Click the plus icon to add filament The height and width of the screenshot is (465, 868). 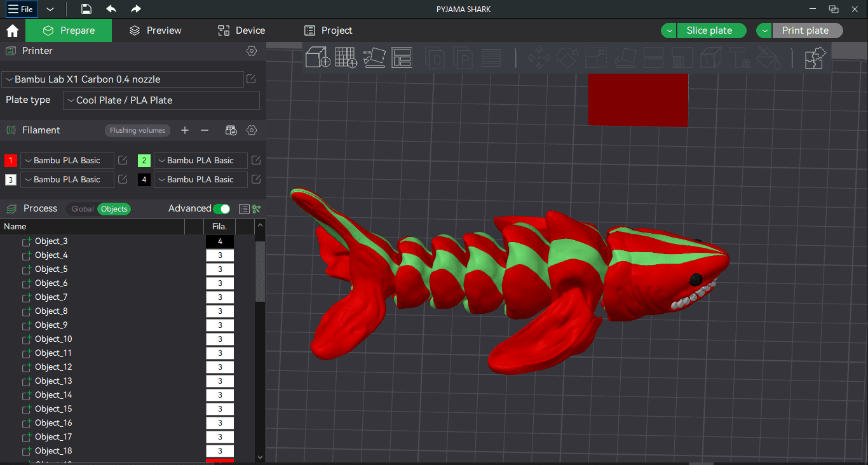(185, 130)
